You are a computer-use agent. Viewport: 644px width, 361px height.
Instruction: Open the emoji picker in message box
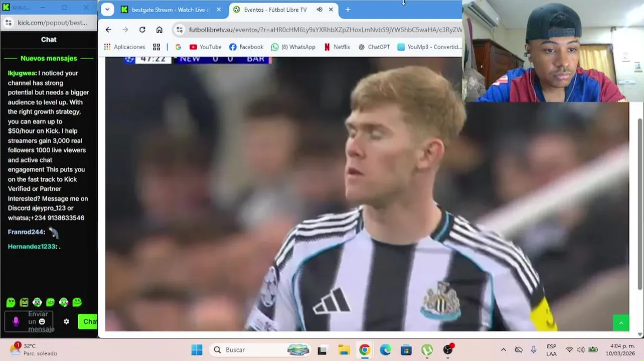(x=42, y=321)
